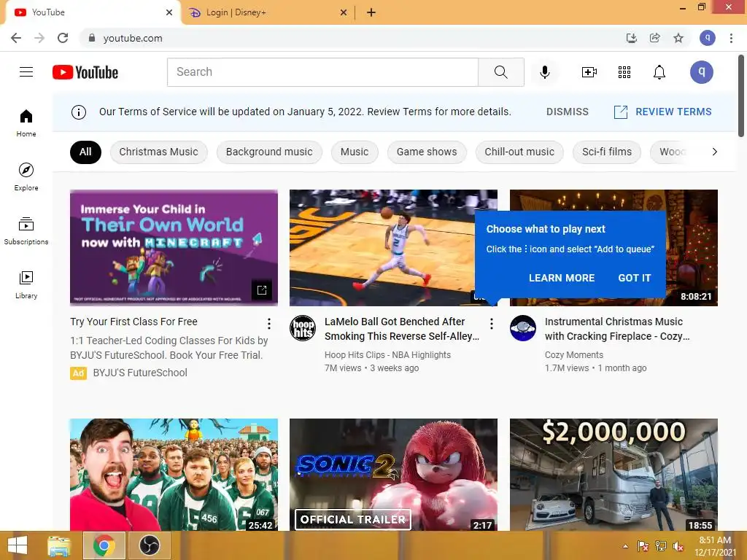Open Library in the sidebar
The height and width of the screenshot is (560, 747).
point(26,285)
